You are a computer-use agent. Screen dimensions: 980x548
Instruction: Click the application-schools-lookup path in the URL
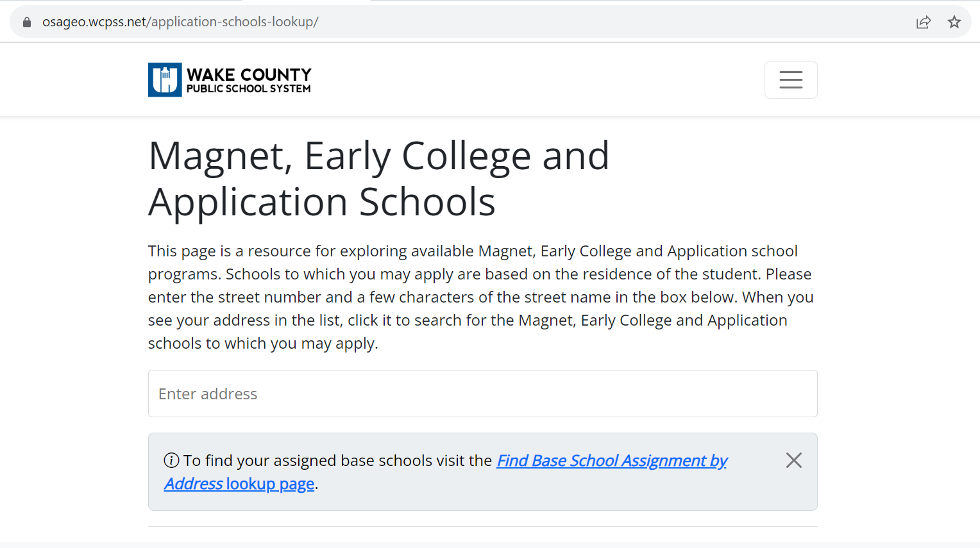[x=233, y=22]
